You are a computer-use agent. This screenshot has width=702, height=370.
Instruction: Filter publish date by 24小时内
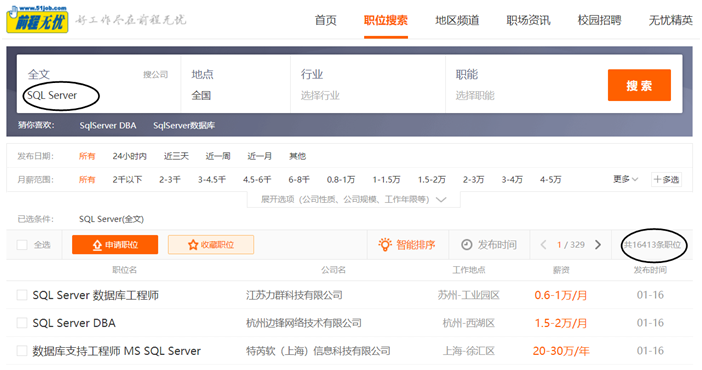coord(129,156)
